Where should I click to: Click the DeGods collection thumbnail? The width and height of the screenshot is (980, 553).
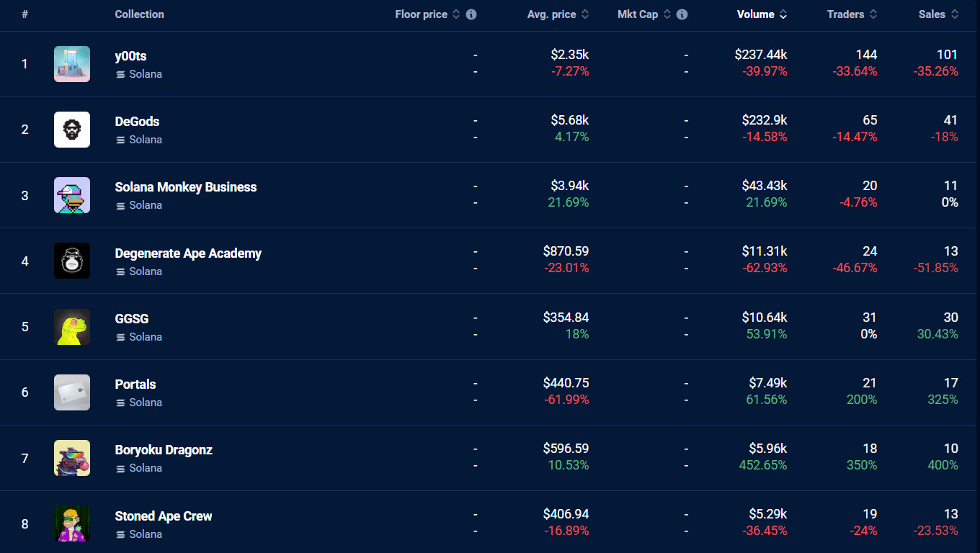pos(72,130)
